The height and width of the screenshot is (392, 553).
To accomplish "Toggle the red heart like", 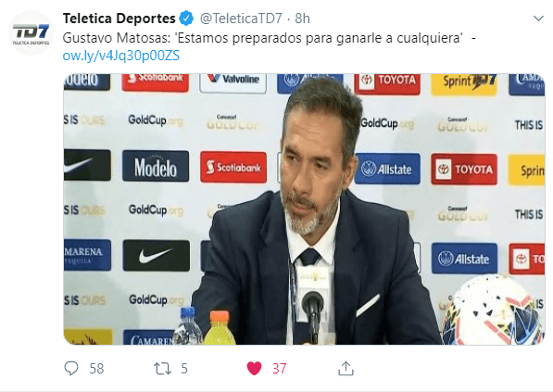I will [255, 368].
